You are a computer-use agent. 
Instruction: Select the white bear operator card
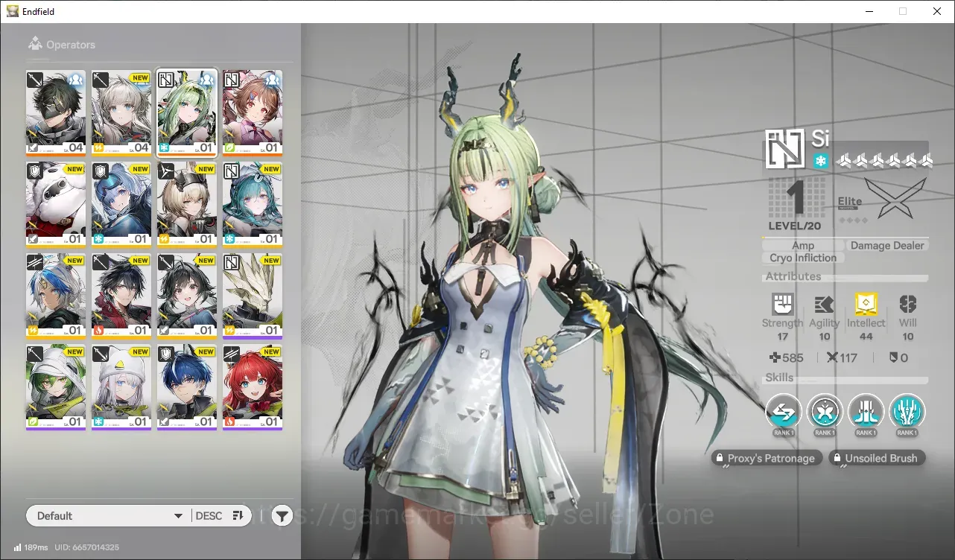pyautogui.click(x=56, y=204)
